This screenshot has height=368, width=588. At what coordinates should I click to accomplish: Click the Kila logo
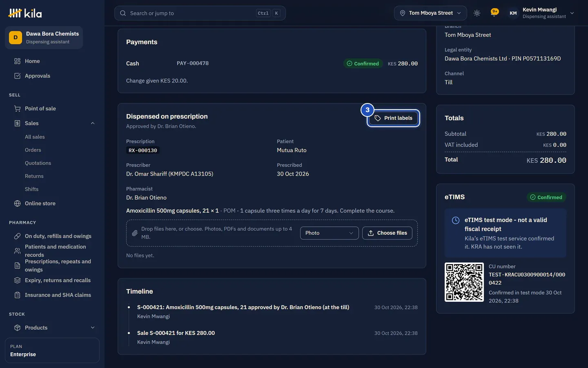click(25, 13)
